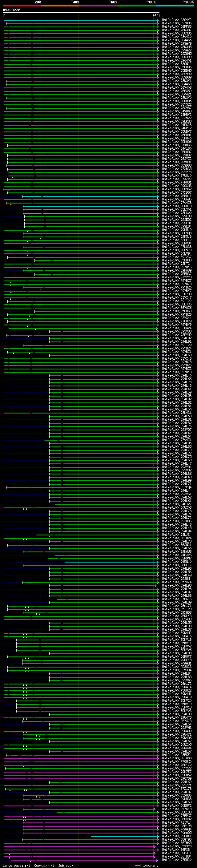Viewport: 197px width, 868px height.
Task: Select hit label UniRef100_Q38695
Action: [177, 200]
